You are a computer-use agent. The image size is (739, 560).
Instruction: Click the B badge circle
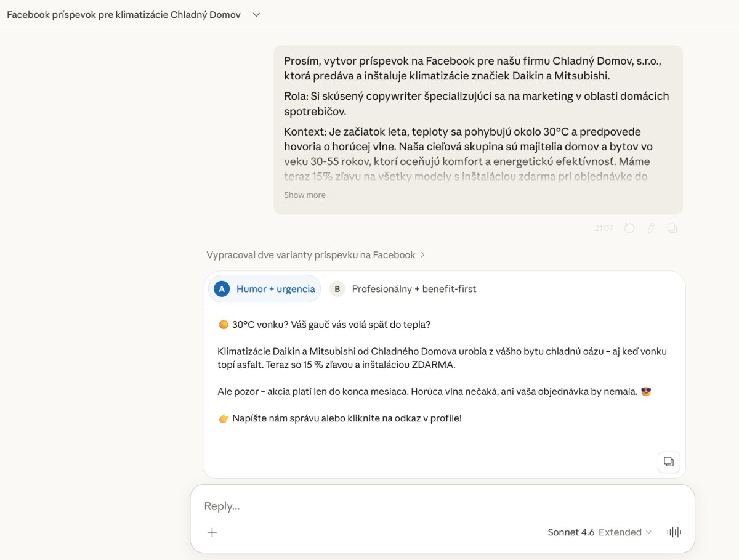tap(337, 289)
